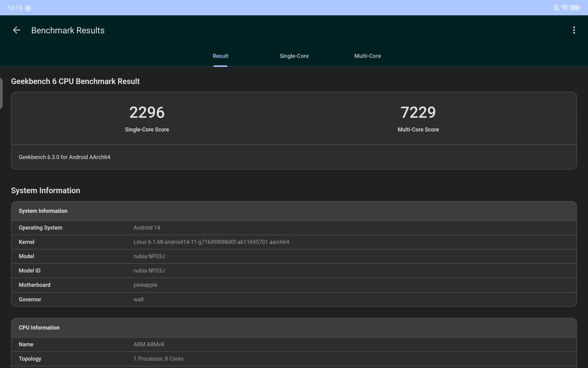Tap the Model ID value nubia NP03J

tap(149, 271)
